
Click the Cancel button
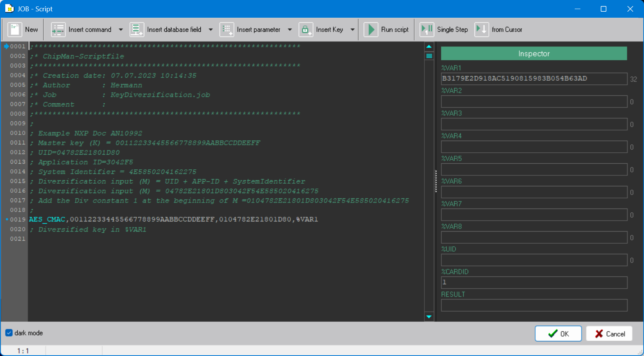609,334
